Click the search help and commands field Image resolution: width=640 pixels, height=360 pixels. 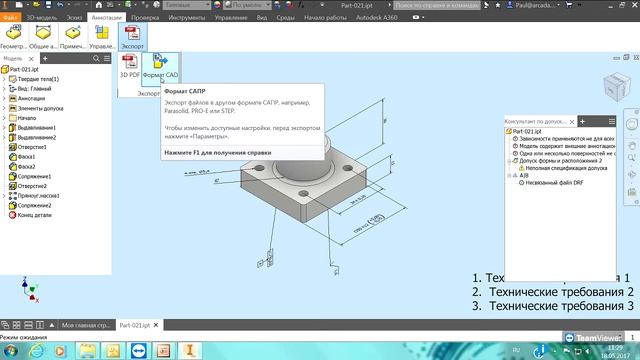coord(437,5)
